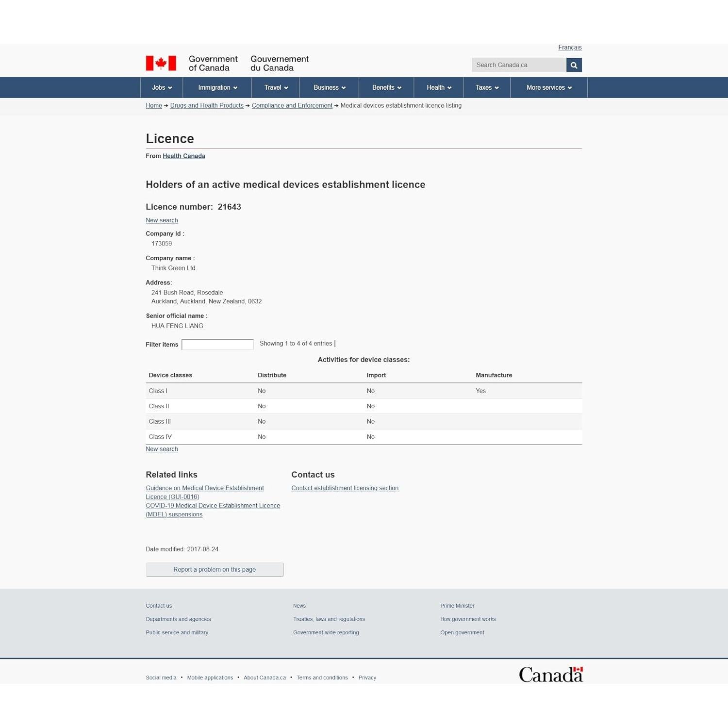
Task: Open Contact establishment licensing section link
Action: [345, 488]
